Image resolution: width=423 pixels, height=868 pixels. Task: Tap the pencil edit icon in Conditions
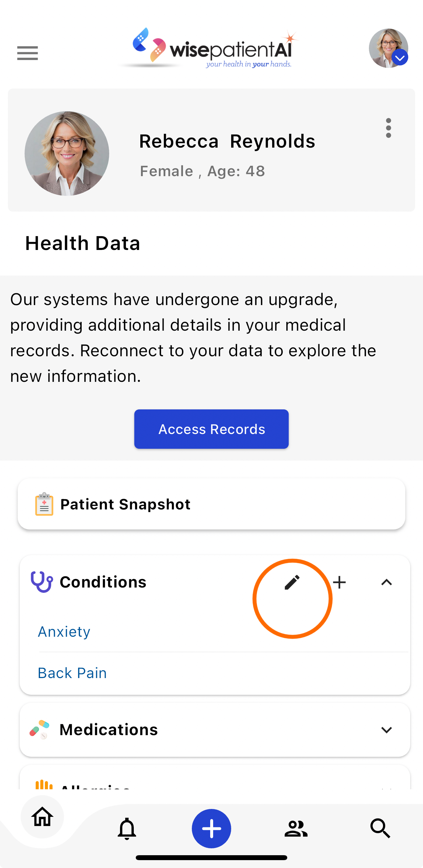coord(292,582)
